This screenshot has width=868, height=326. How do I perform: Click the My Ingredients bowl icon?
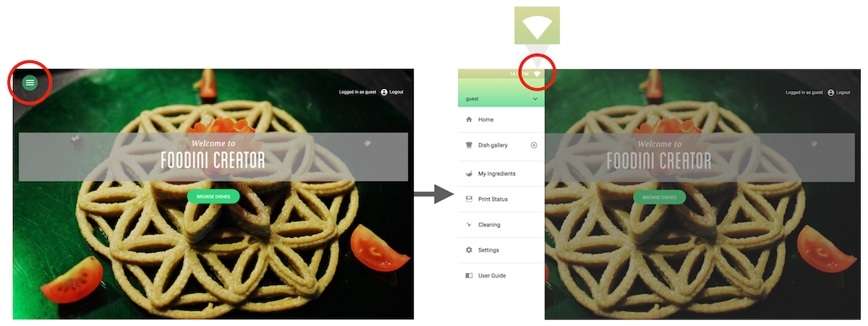tap(469, 173)
